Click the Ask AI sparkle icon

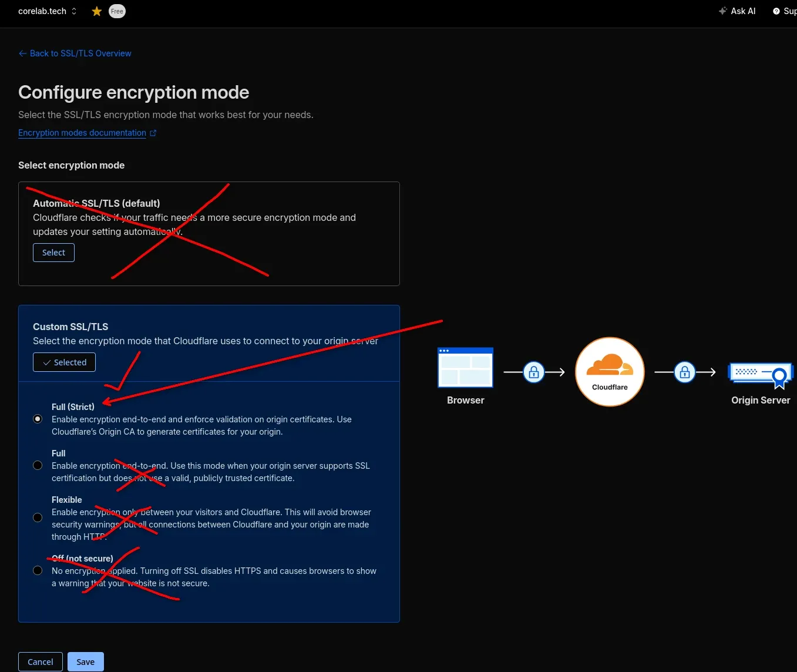723,11
